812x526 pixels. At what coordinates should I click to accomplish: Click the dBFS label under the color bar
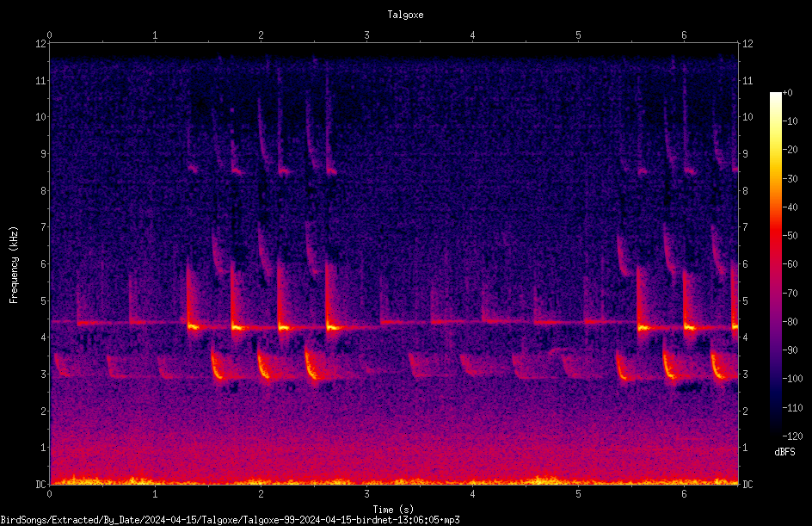point(784,452)
